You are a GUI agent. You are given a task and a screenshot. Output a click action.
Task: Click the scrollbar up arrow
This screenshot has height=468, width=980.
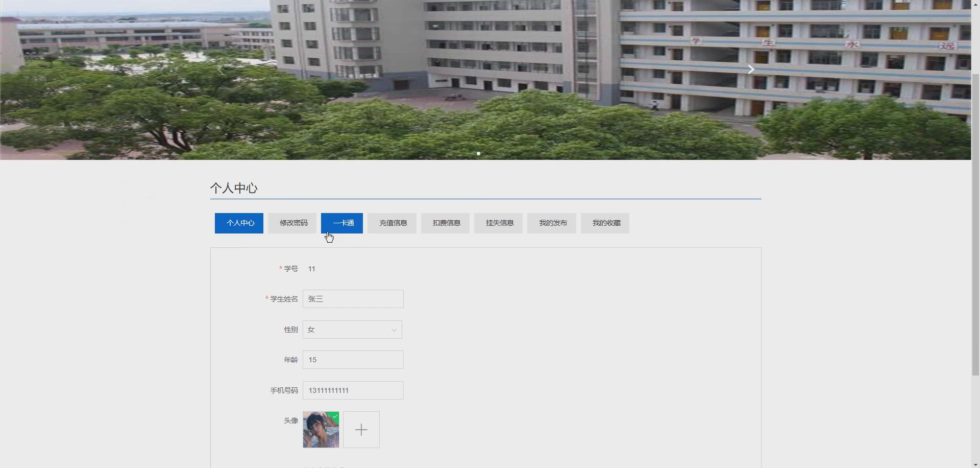975,4
